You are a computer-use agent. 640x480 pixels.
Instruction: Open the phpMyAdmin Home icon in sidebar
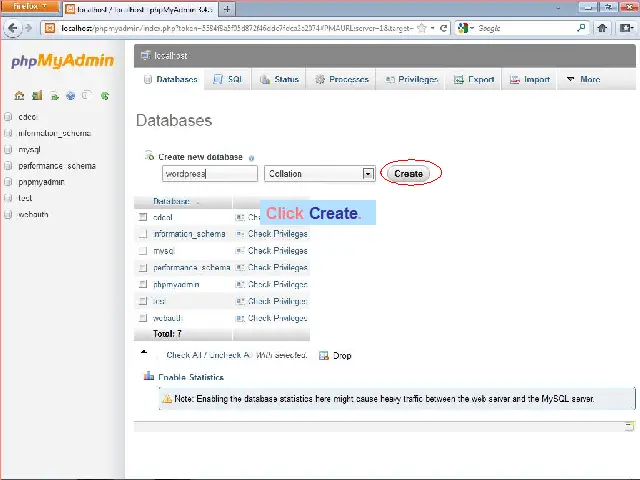tap(19, 96)
